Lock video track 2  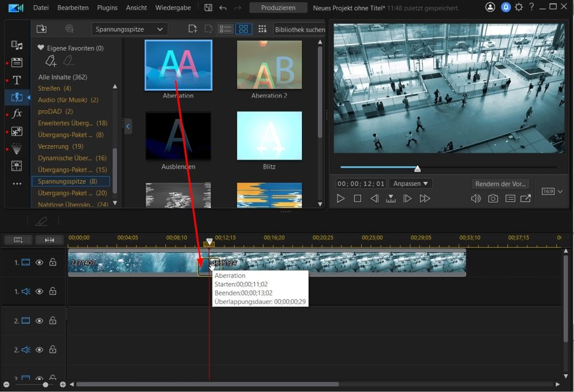53,320
